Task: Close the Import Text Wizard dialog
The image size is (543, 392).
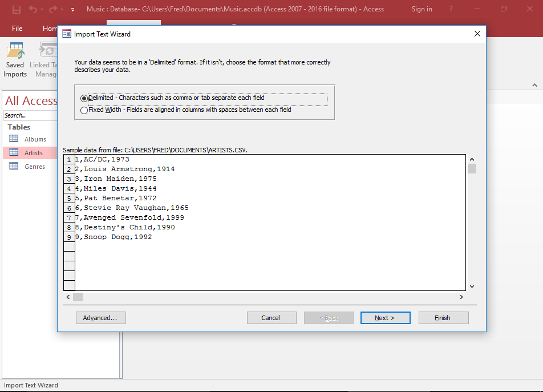Action: tap(477, 34)
